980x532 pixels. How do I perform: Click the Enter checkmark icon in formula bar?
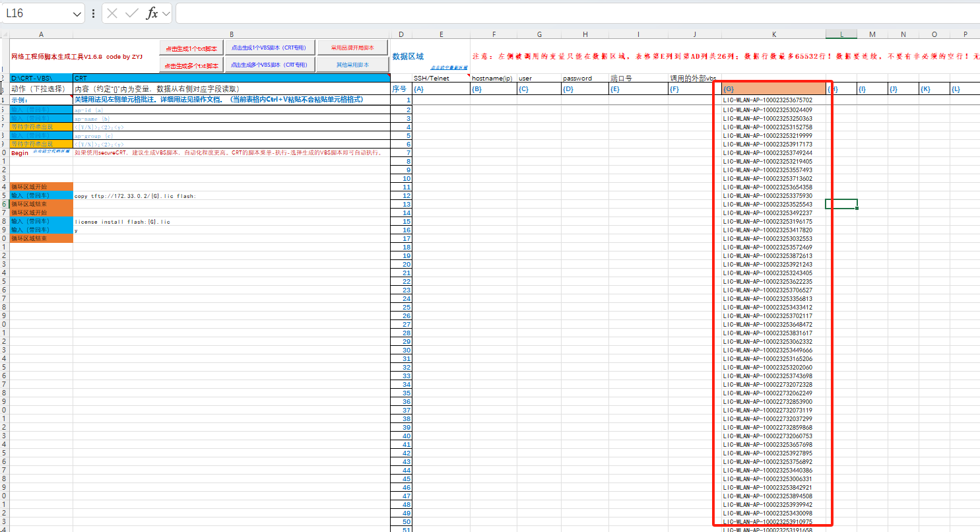click(132, 13)
